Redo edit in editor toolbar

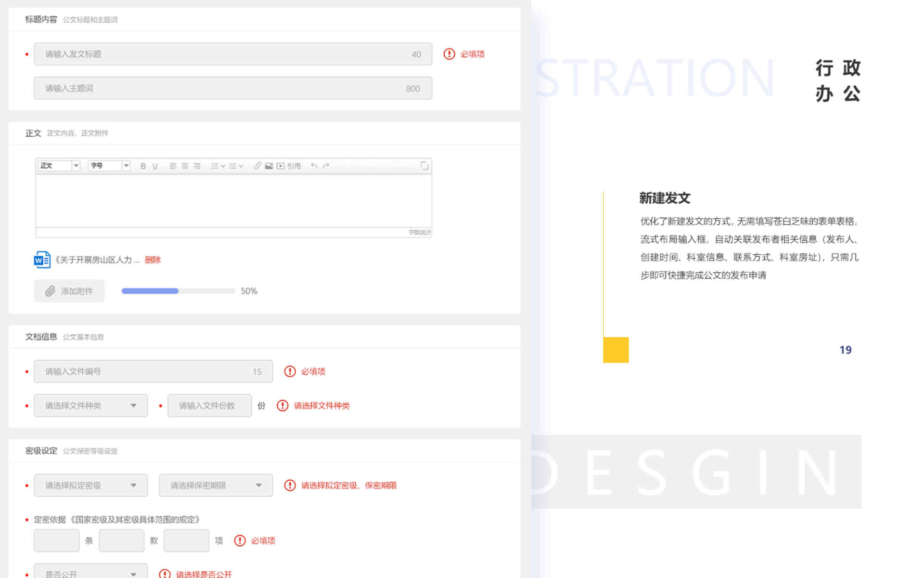(x=326, y=166)
